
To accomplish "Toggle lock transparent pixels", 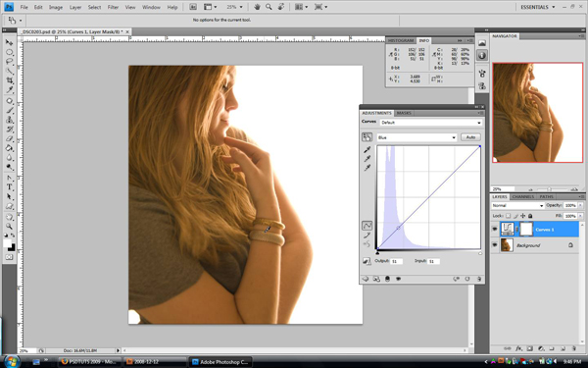I will 508,216.
